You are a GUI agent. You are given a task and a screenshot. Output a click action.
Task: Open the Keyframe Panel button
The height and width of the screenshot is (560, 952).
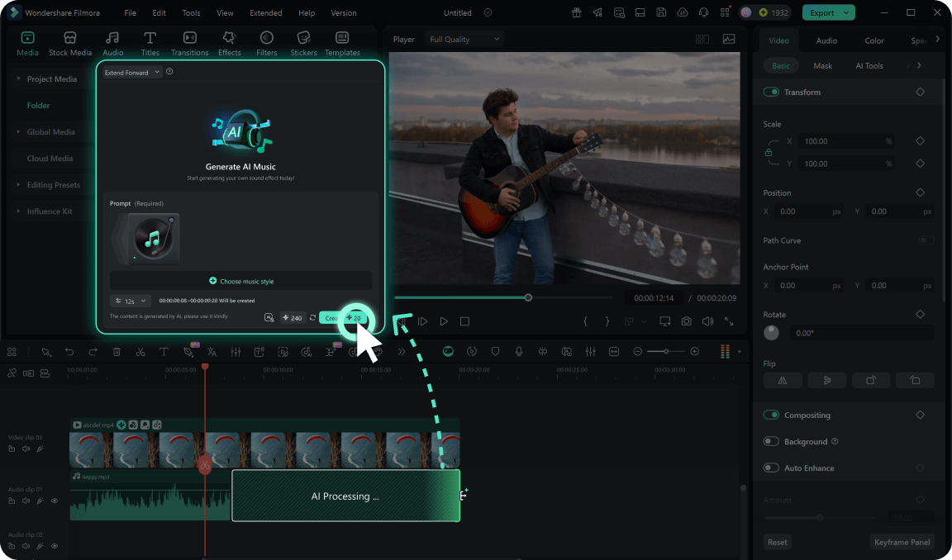[902, 543]
